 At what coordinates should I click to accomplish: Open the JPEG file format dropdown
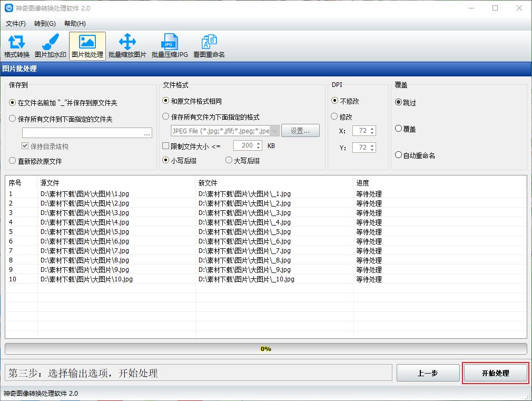tap(275, 131)
